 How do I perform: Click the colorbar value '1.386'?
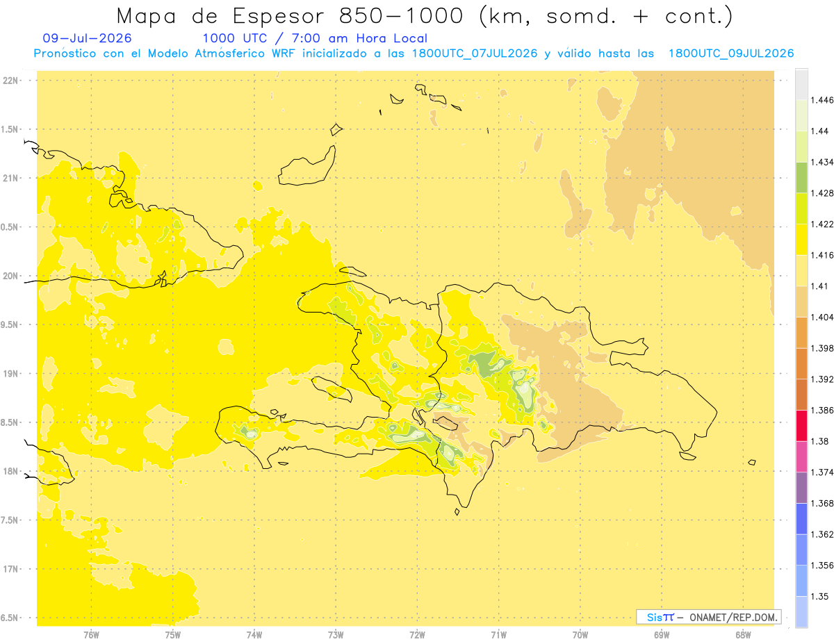coord(822,410)
